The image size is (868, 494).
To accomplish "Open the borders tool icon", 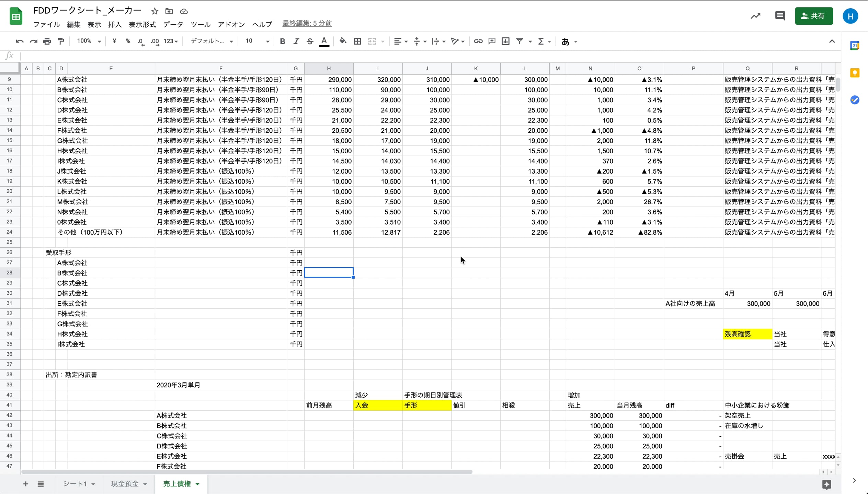I will click(x=357, y=42).
